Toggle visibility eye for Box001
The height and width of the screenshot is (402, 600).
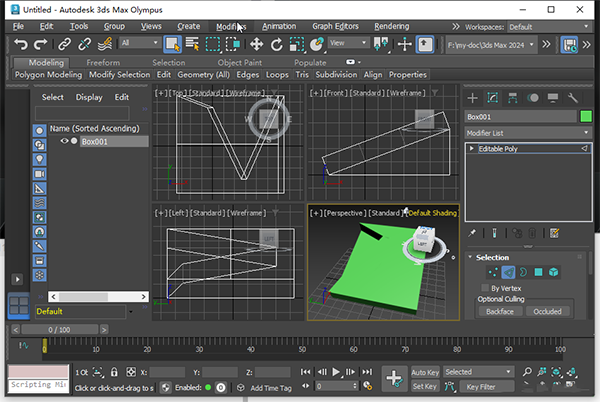point(64,142)
